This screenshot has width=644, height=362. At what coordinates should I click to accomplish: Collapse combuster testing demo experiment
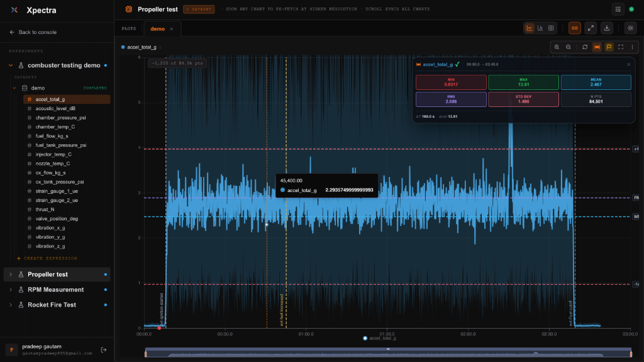11,65
